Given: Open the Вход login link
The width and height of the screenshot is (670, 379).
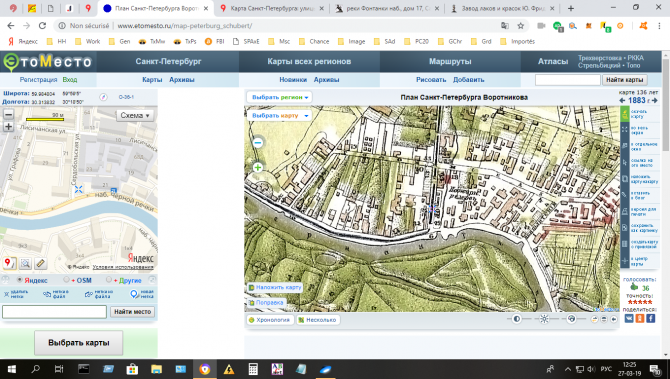Looking at the screenshot, I should click(x=70, y=80).
